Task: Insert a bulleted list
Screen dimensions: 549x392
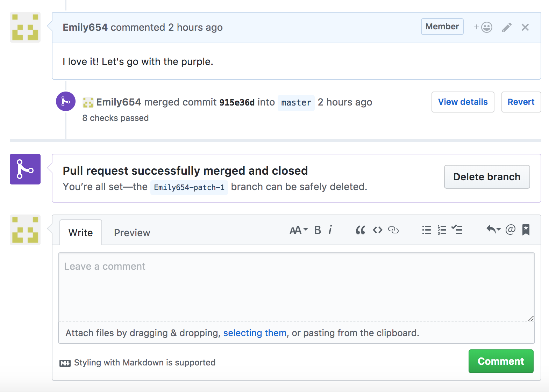Action: [426, 230]
